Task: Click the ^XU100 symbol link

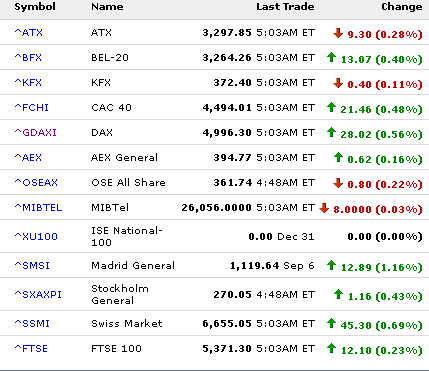Action: point(36,236)
